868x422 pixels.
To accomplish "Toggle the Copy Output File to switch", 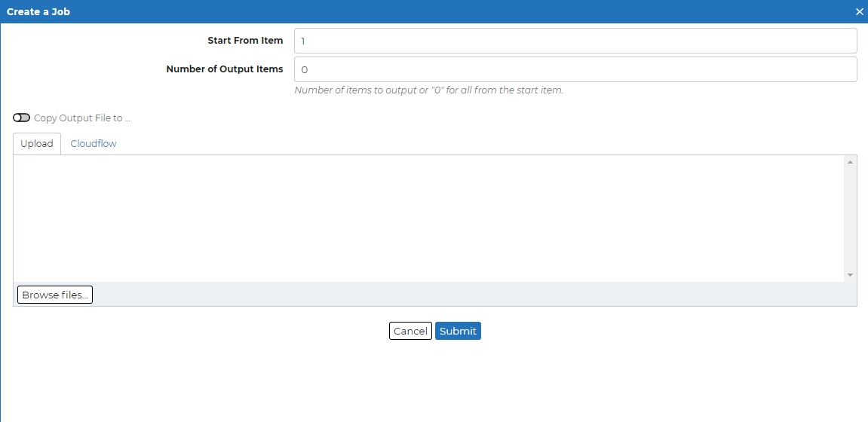I will 22,118.
